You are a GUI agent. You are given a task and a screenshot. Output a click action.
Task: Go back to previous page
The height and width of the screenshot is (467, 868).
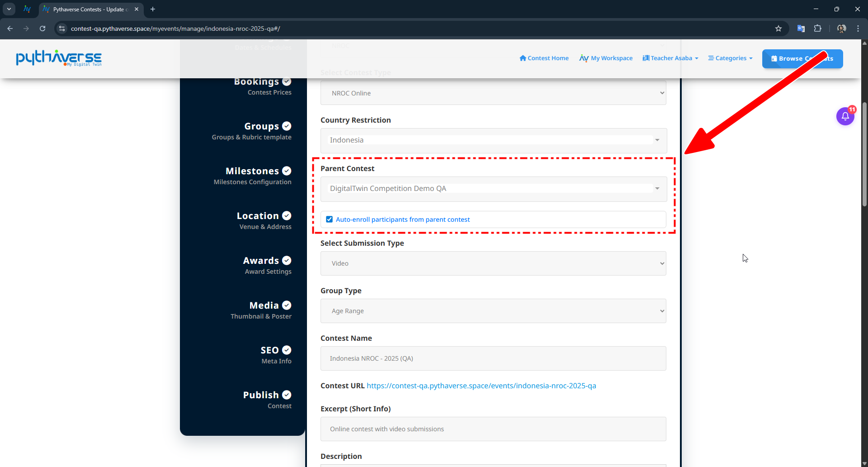click(x=10, y=29)
